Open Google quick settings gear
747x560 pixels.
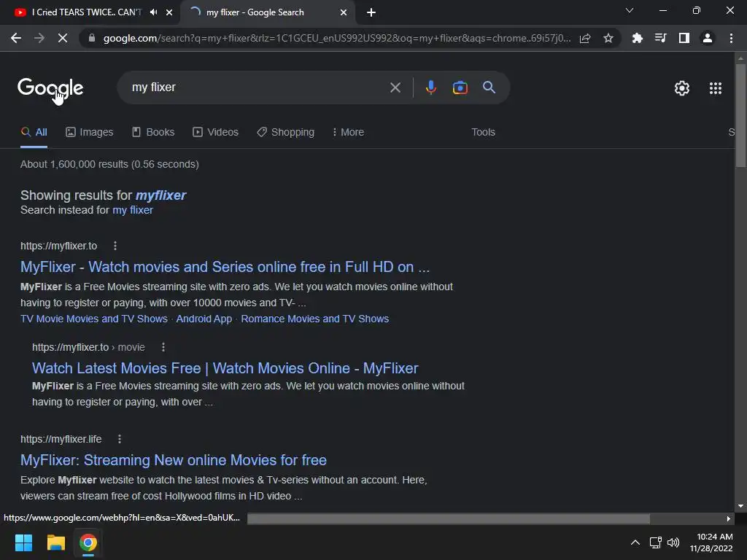[x=682, y=88]
